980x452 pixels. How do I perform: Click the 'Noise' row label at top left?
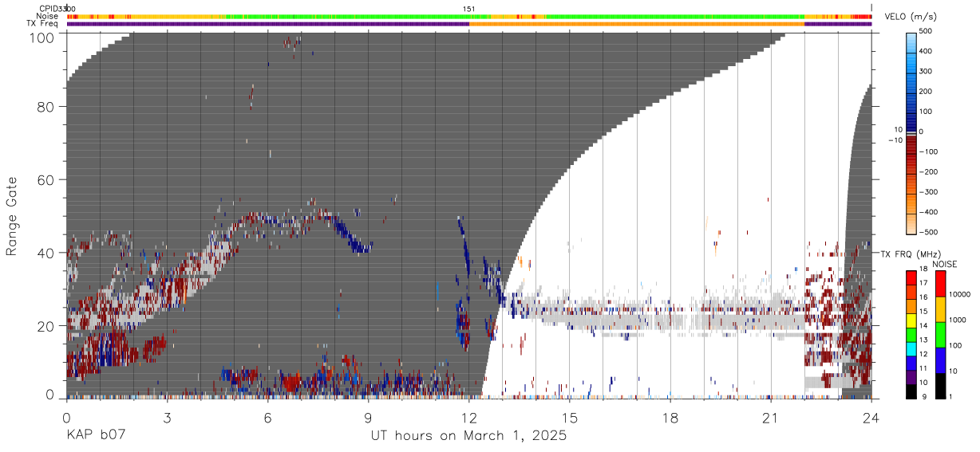point(48,16)
